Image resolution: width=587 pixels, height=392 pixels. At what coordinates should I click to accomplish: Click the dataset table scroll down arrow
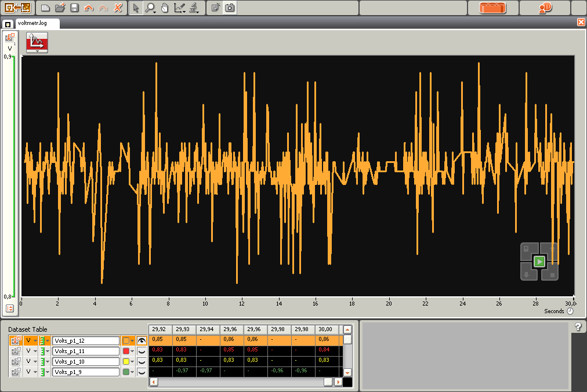pos(347,372)
